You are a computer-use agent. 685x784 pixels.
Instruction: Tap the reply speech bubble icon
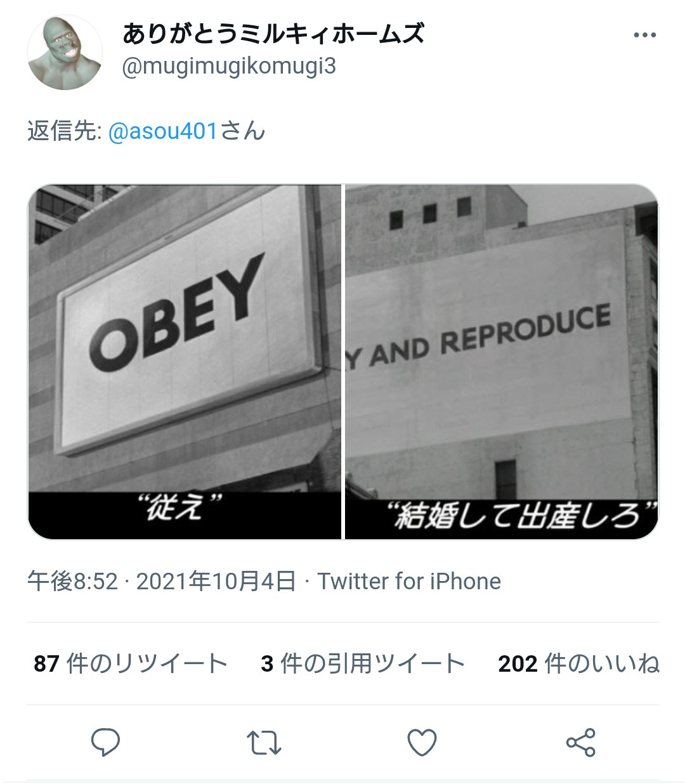pyautogui.click(x=106, y=743)
